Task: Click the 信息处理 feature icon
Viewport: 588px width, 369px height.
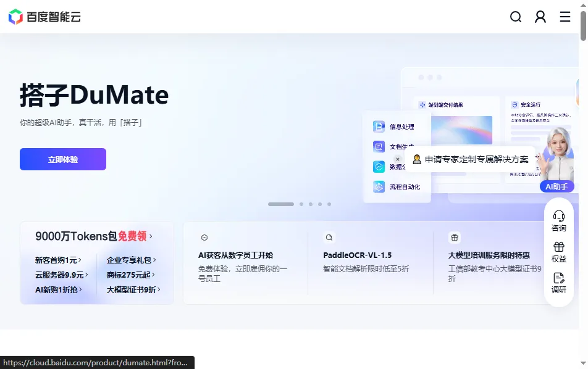Action: tap(379, 126)
